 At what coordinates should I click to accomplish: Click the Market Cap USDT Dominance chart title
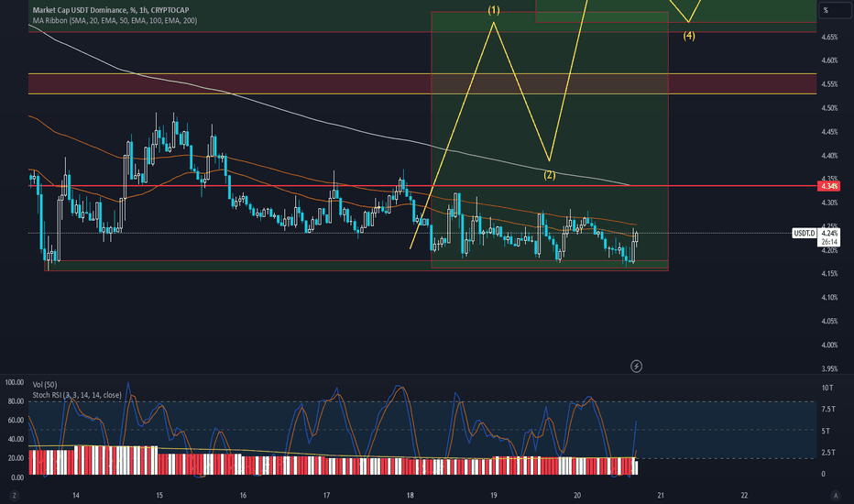[x=111, y=10]
